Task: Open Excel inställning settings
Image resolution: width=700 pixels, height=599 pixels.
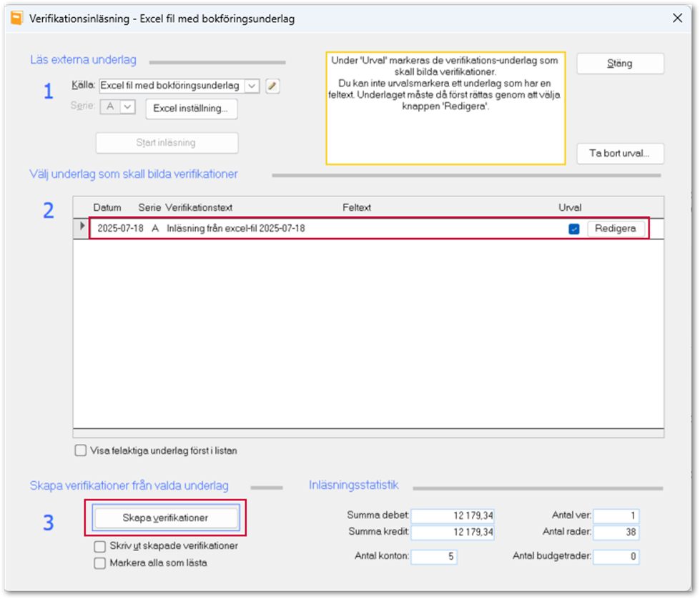Action: (x=191, y=109)
